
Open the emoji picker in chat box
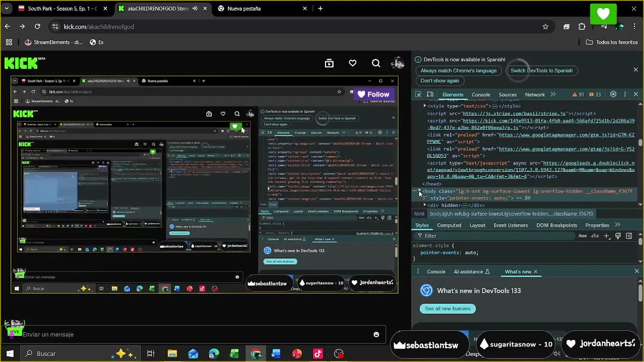[376, 334]
